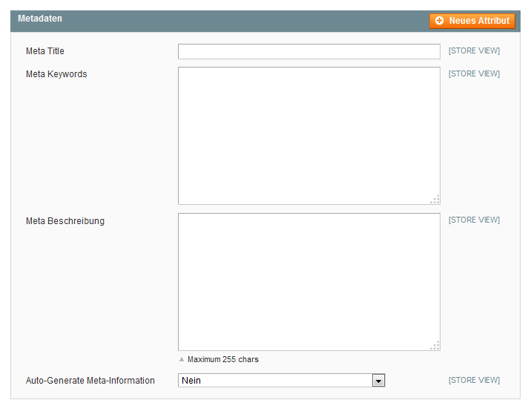Screen dimensions: 528x420
Task: Click STORE VIEW scope next to Auto-Generate dropdown
Action: [474, 380]
